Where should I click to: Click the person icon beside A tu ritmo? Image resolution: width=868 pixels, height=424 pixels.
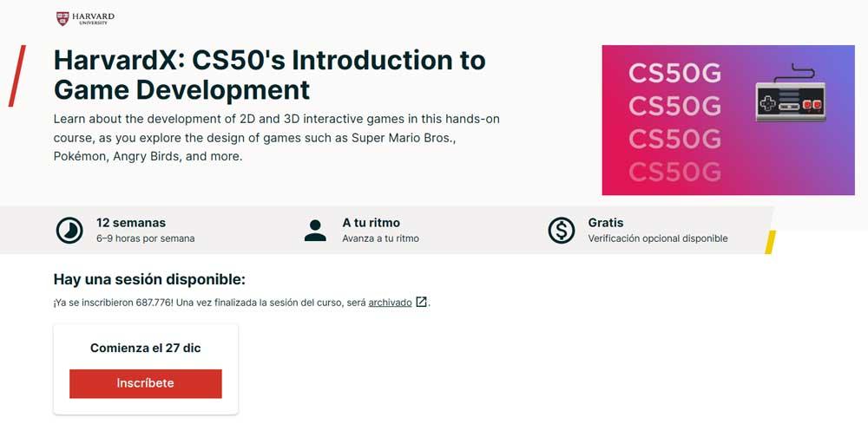(315, 231)
